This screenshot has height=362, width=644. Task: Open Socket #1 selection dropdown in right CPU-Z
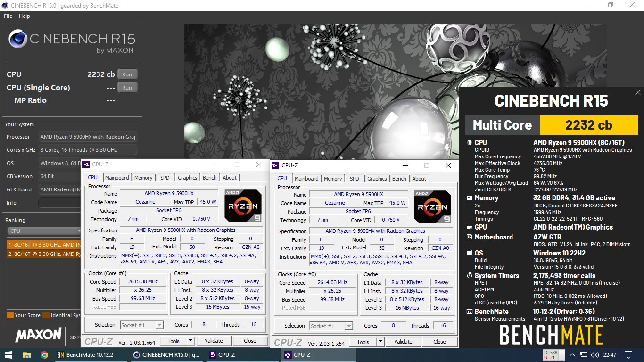[x=331, y=326]
